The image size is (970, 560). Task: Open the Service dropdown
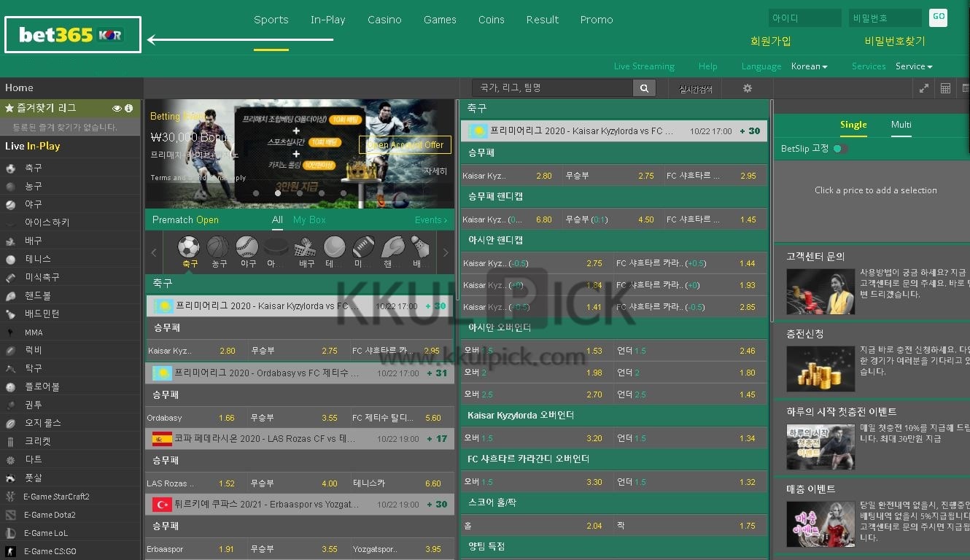tap(914, 66)
